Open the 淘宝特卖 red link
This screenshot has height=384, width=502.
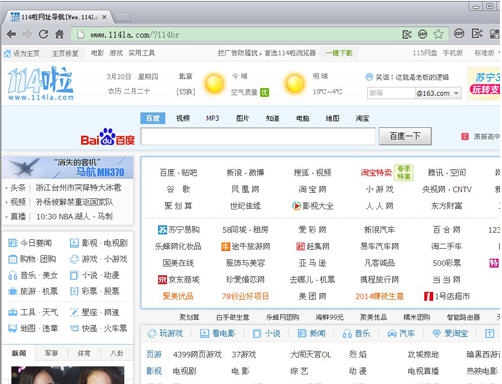coord(376,172)
